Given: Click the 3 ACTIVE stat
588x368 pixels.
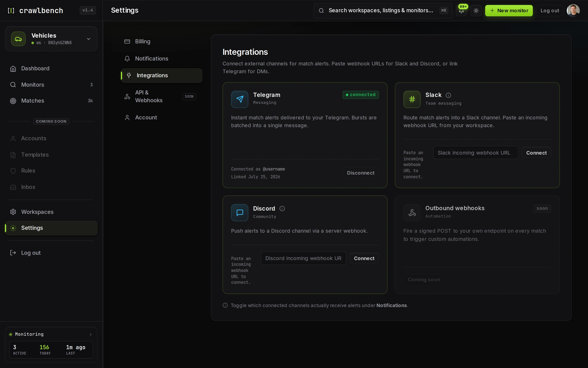Looking at the screenshot, I should (x=19, y=350).
